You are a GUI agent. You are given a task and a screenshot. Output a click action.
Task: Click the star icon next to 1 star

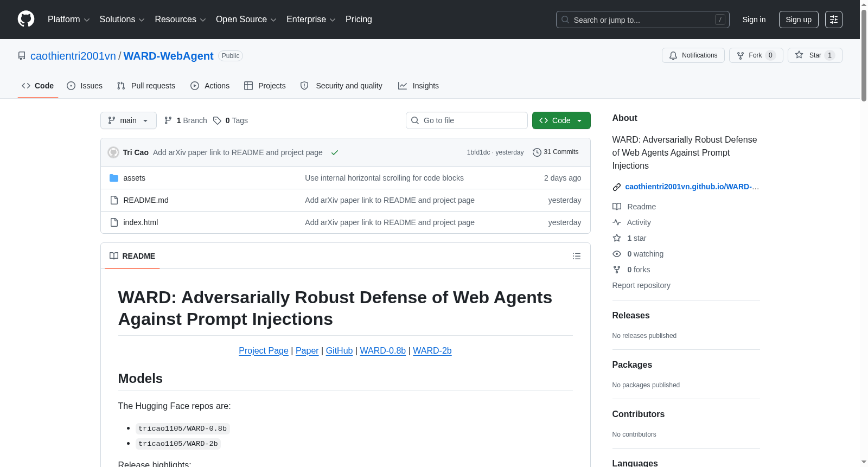617,238
